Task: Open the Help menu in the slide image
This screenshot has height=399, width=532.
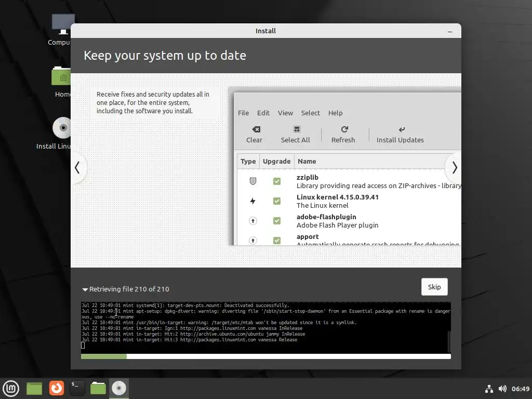Action: click(335, 113)
